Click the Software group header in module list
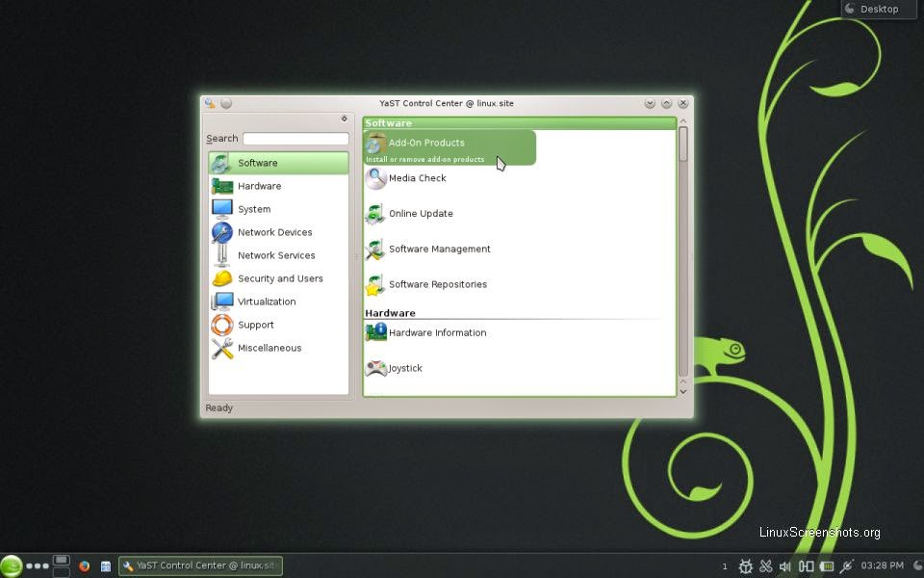 point(519,123)
